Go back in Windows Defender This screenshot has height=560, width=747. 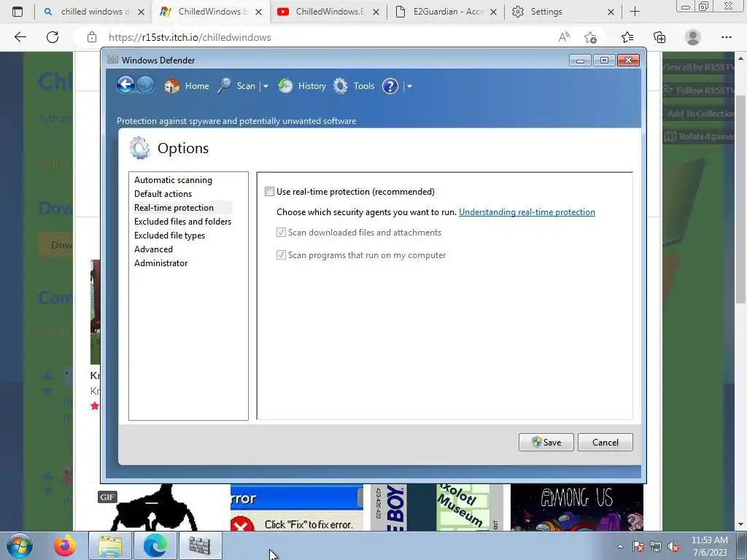(125, 85)
